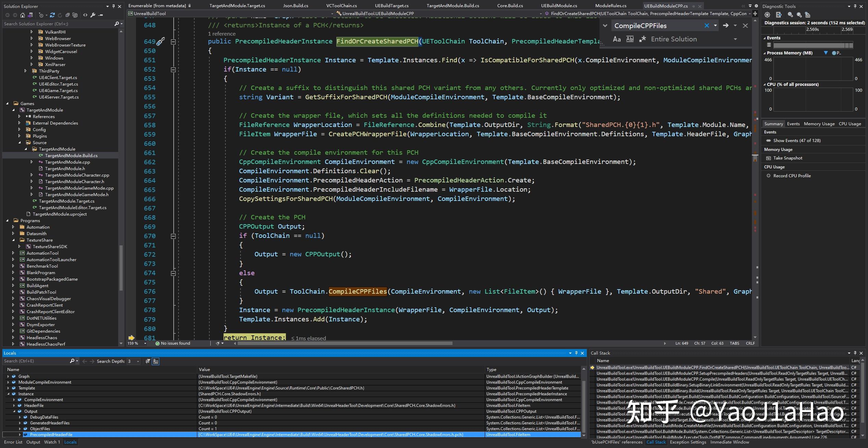Click Zoom In icon in Diagnostic Tools
The width and height of the screenshot is (868, 448).
tap(790, 15)
